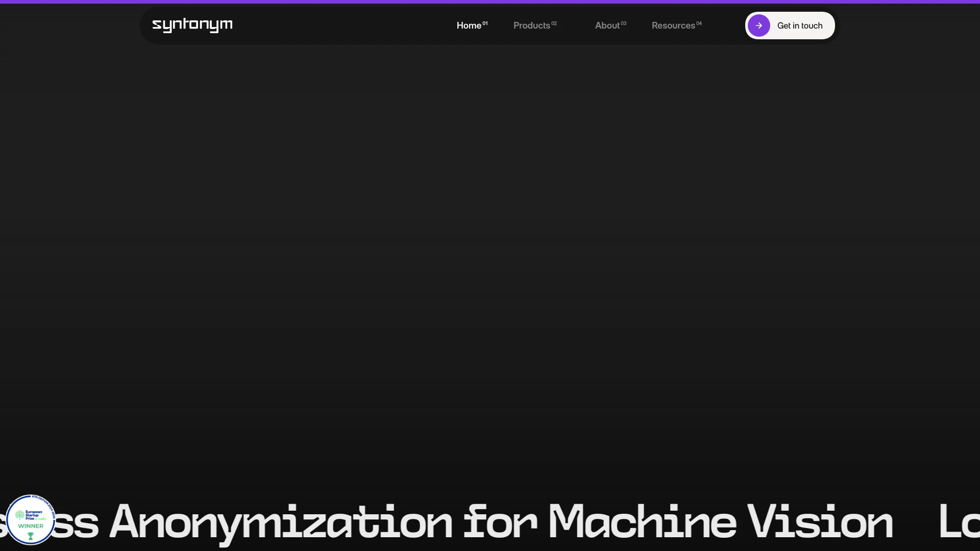Click the green tree emblem in badge

[x=19, y=515]
